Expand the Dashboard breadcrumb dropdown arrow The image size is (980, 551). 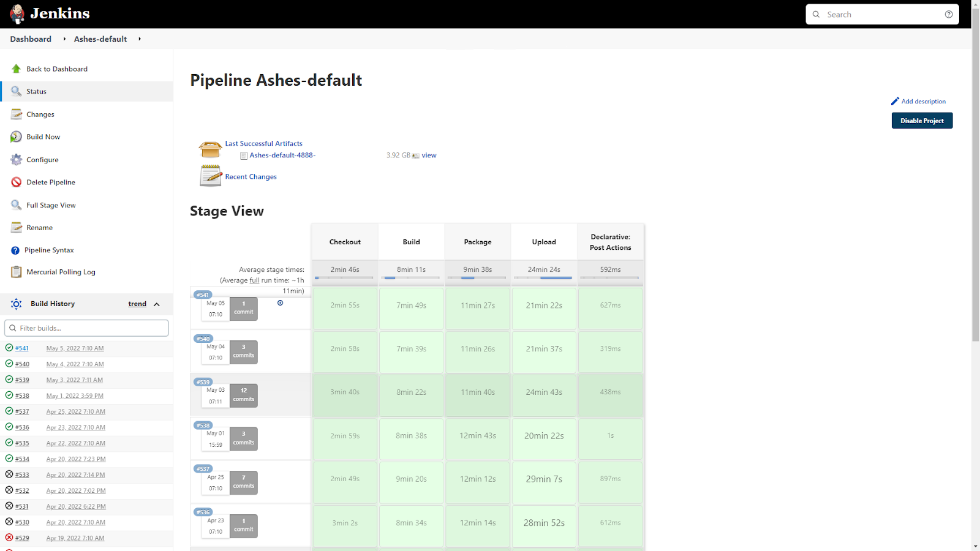click(x=64, y=39)
